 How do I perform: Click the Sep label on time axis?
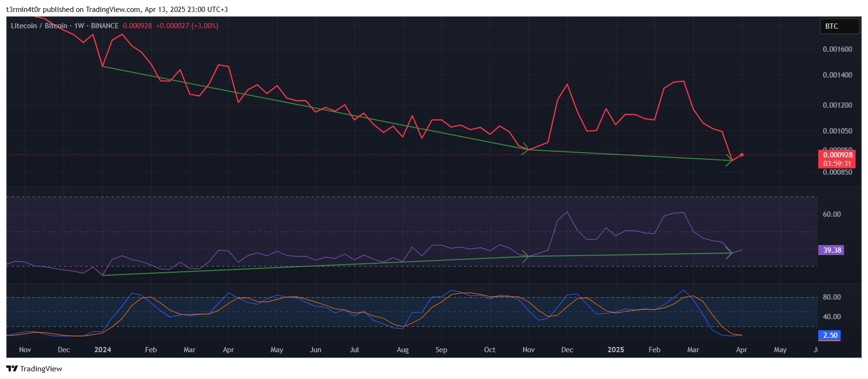pyautogui.click(x=441, y=350)
